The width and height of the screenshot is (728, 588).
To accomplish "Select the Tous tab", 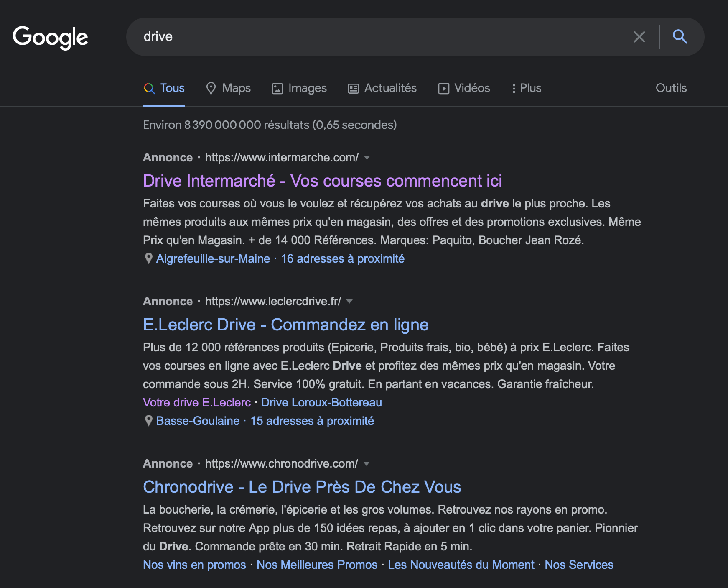I will [164, 88].
